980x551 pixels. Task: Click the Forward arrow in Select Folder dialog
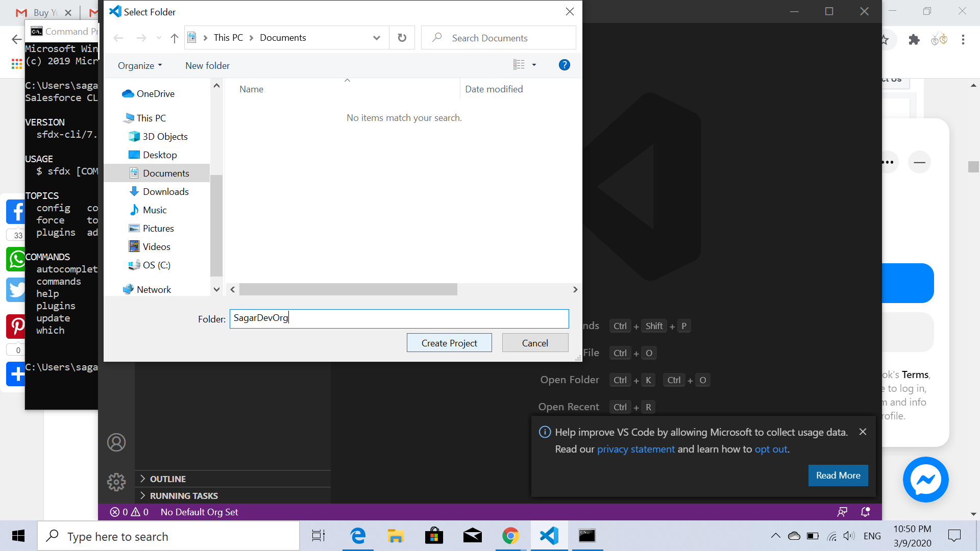coord(141,38)
